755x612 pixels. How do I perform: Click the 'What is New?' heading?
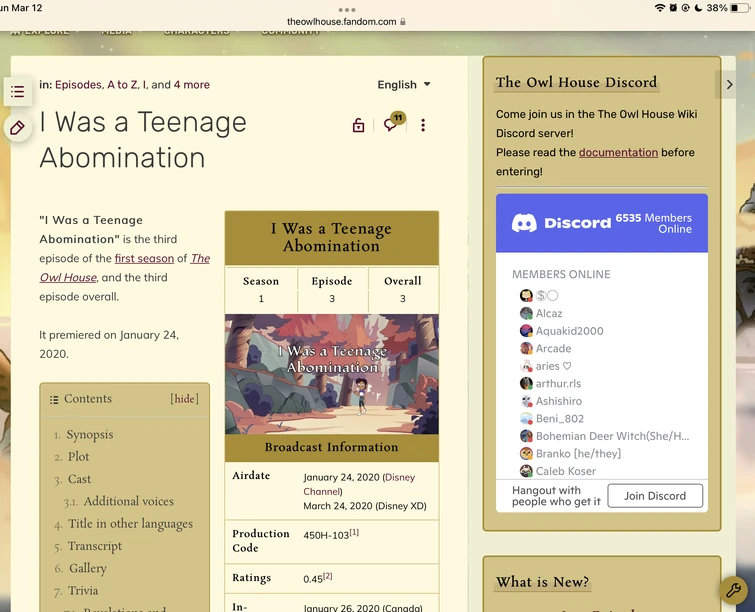tap(543, 582)
